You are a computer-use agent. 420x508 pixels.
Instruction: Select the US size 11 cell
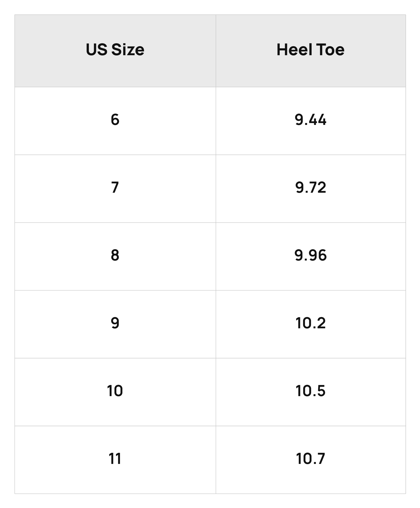[115, 460]
